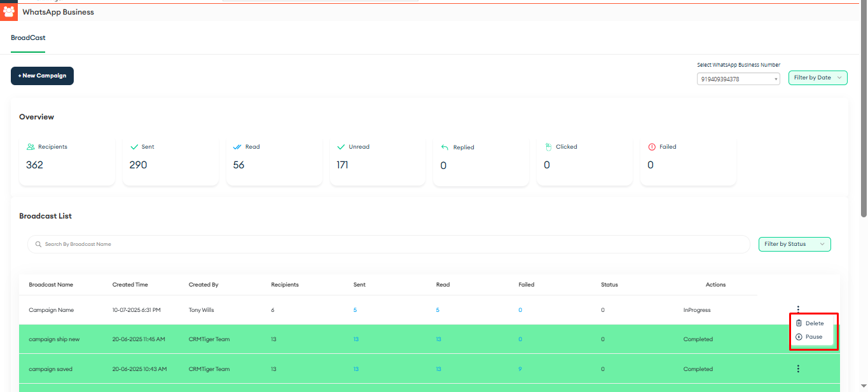Click the Recipients column header in the table
The width and height of the screenshot is (868, 392).
point(285,285)
